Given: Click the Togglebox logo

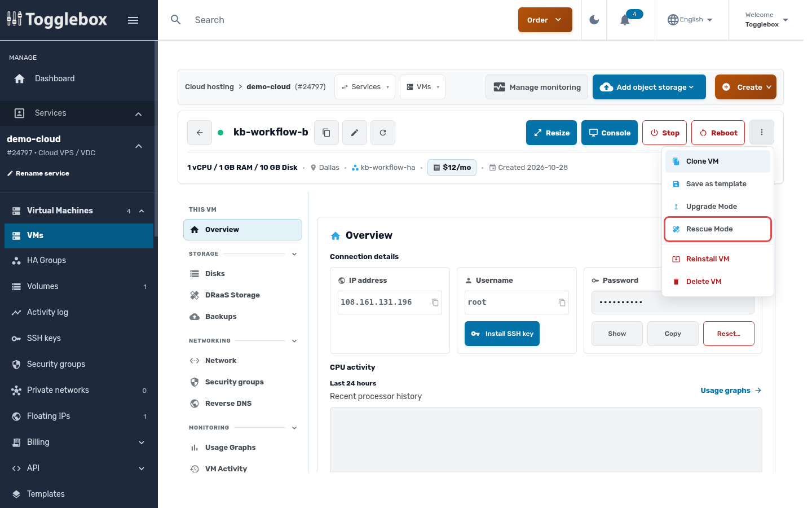Looking at the screenshot, I should click(57, 20).
